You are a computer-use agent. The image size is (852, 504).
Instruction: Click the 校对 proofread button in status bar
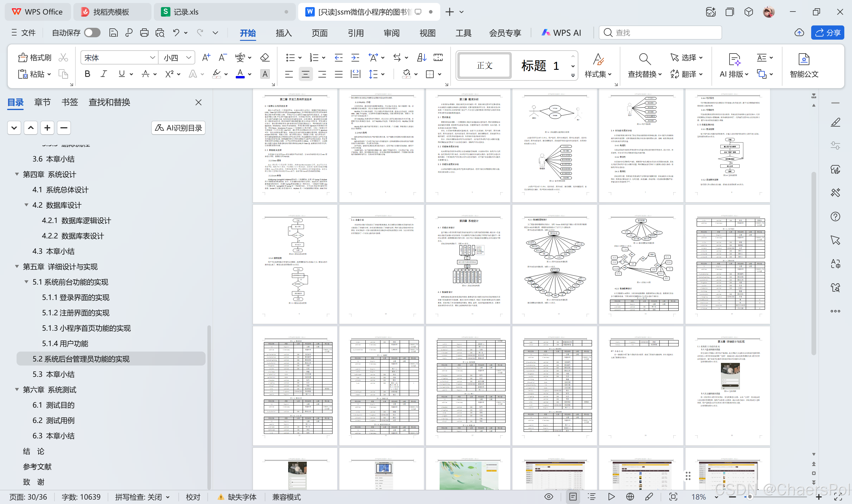click(193, 497)
